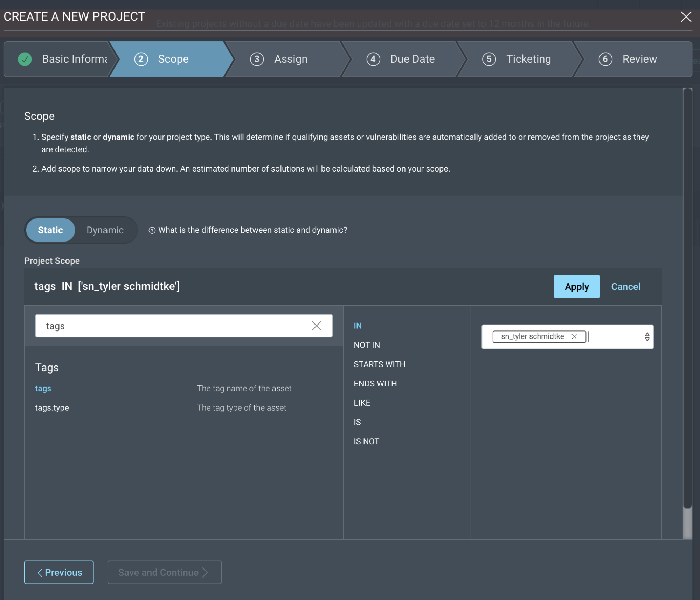Pick the tags.type field option
This screenshot has width=700, height=600.
coord(52,408)
